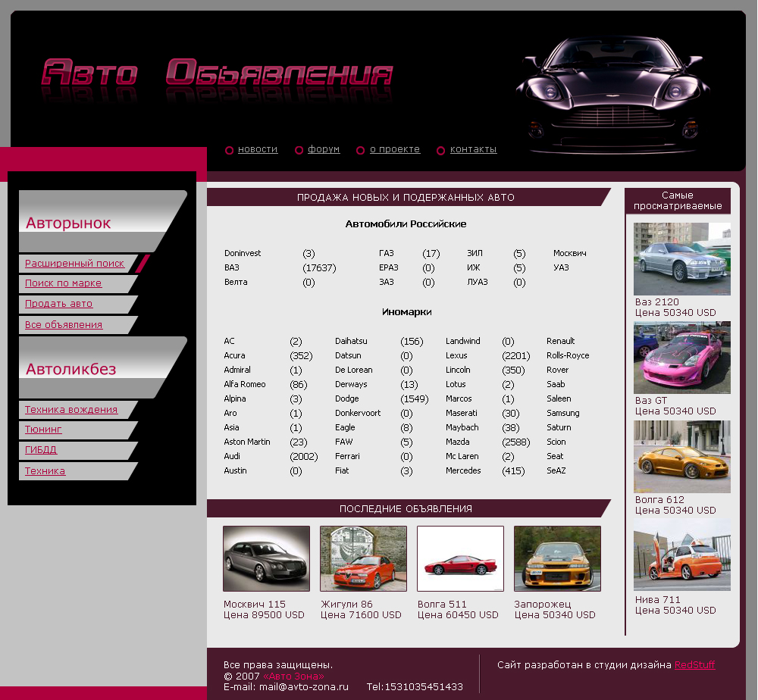Click the Цена 71600 USD price

[361, 615]
